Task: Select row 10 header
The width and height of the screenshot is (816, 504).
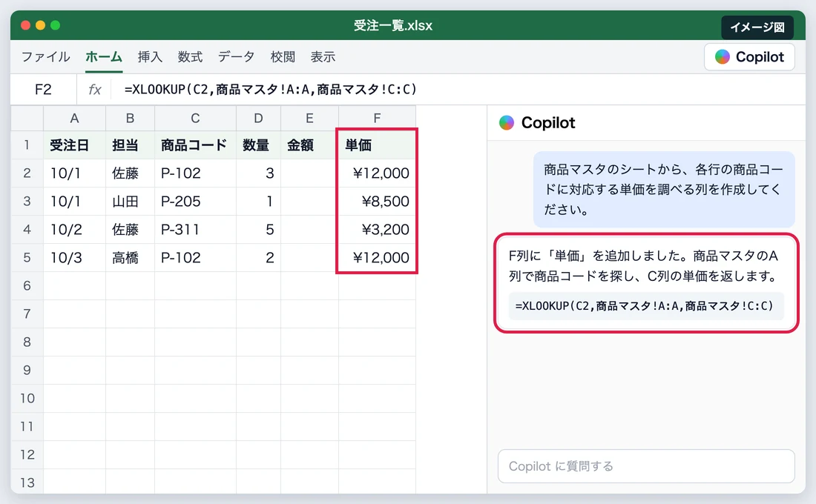Action: point(27,398)
